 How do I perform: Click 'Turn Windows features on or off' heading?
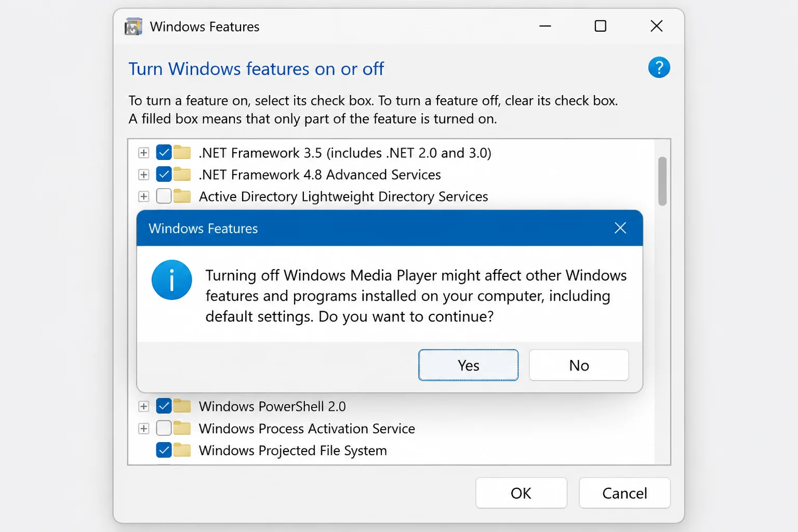pos(256,69)
